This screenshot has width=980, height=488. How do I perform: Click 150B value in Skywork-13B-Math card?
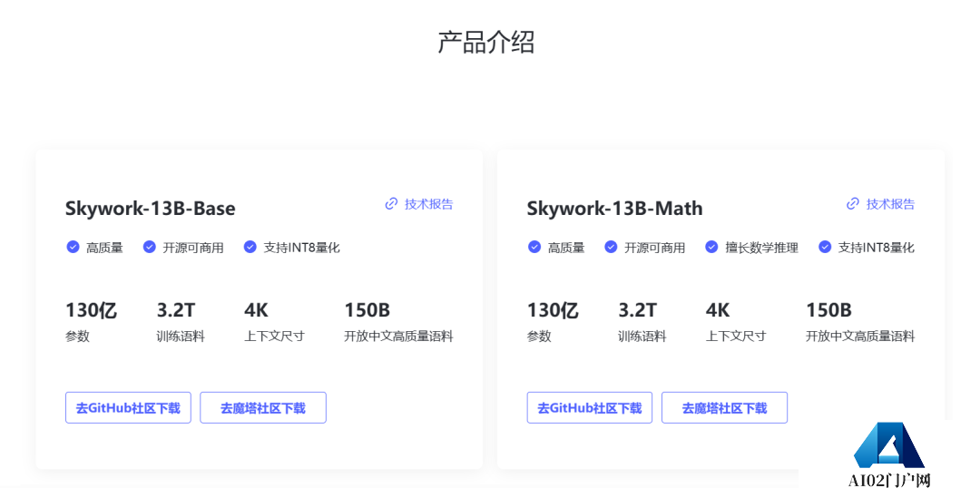click(x=828, y=310)
